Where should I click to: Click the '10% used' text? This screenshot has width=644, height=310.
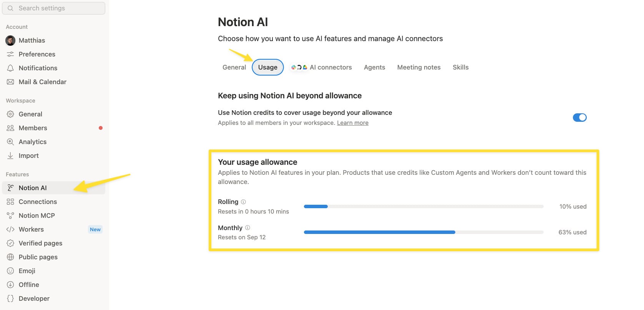click(x=573, y=206)
